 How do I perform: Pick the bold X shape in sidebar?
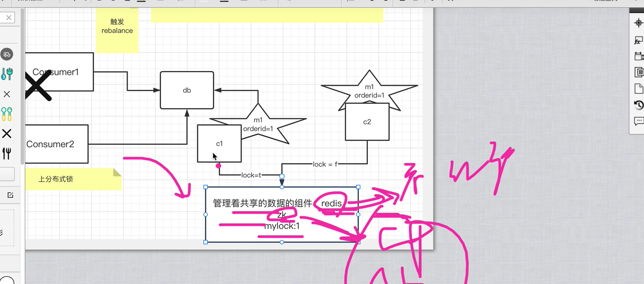(x=7, y=134)
